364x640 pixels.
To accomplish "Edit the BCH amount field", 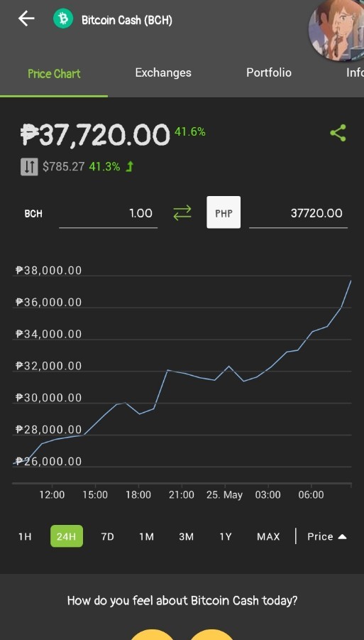I will (x=108, y=214).
